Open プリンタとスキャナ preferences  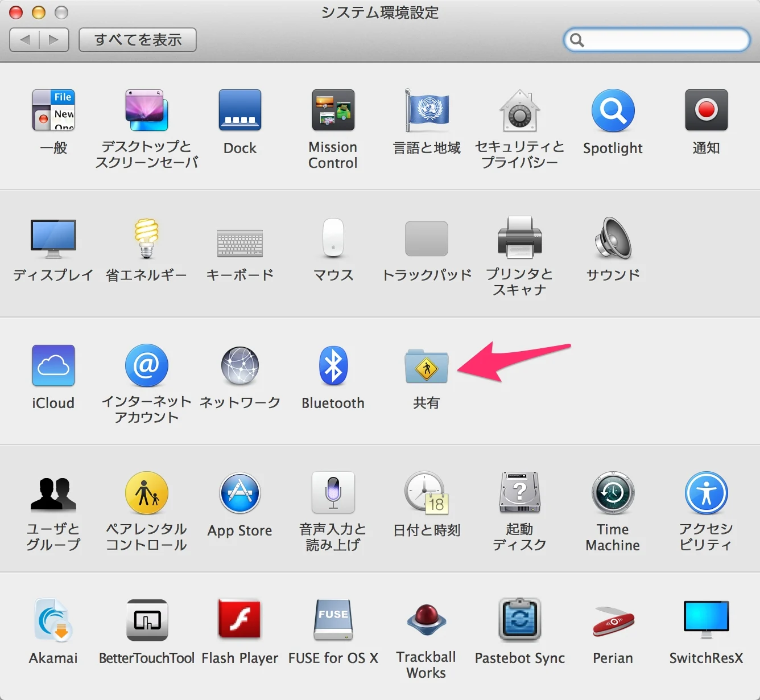pos(520,237)
